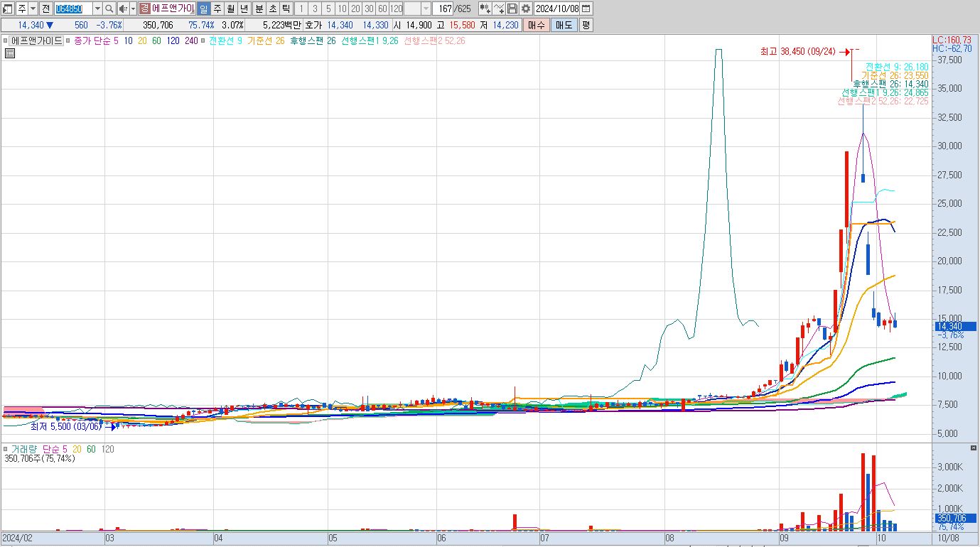Click the speaker sound icon in toolbar
This screenshot has width=980, height=547.
click(122, 9)
